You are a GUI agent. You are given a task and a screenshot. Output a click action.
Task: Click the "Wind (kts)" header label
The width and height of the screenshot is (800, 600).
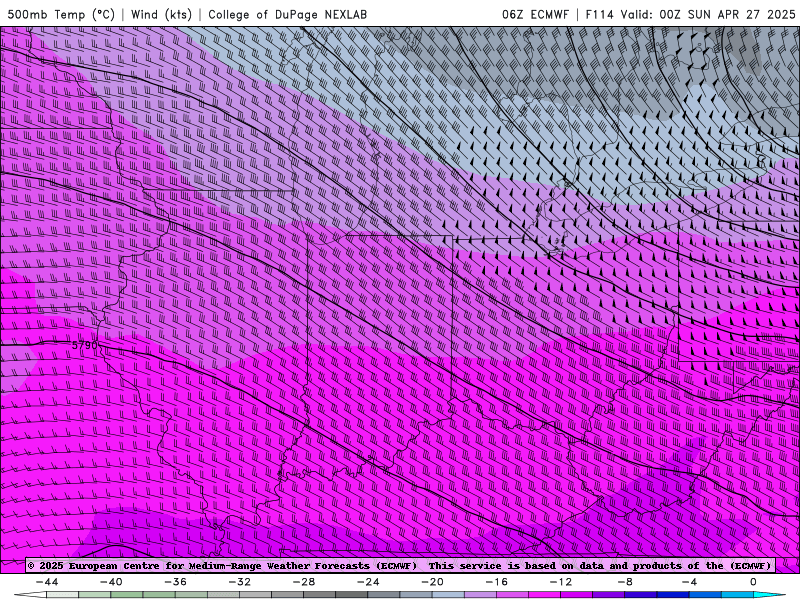pyautogui.click(x=161, y=15)
